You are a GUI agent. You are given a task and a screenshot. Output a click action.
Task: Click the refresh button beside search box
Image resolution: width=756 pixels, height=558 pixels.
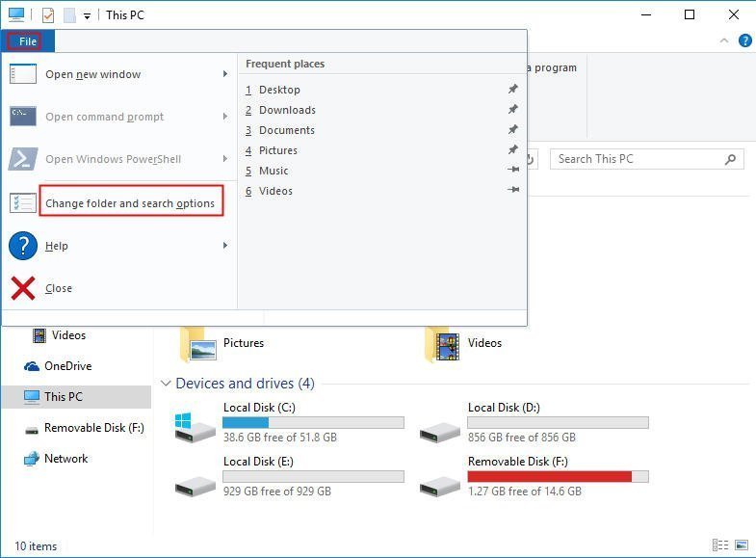[530, 159]
